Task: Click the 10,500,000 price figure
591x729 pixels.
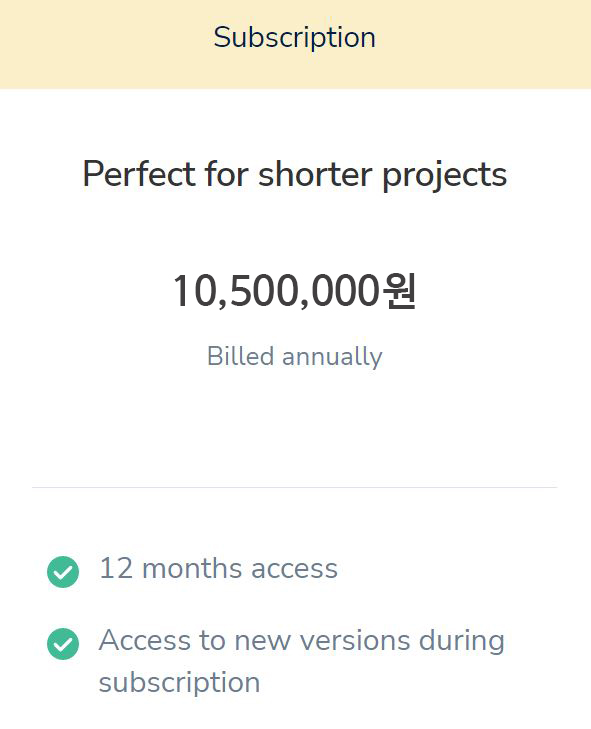Action: point(277,292)
